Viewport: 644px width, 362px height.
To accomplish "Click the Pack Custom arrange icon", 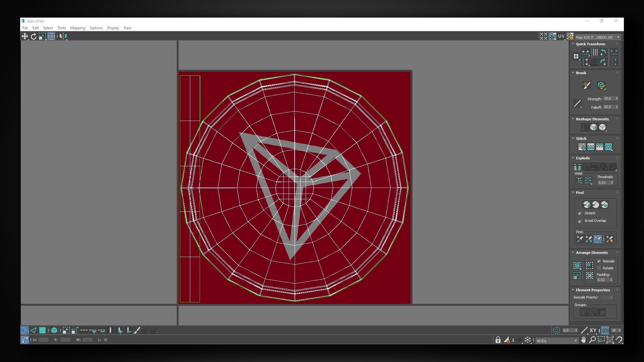I will 577,266.
